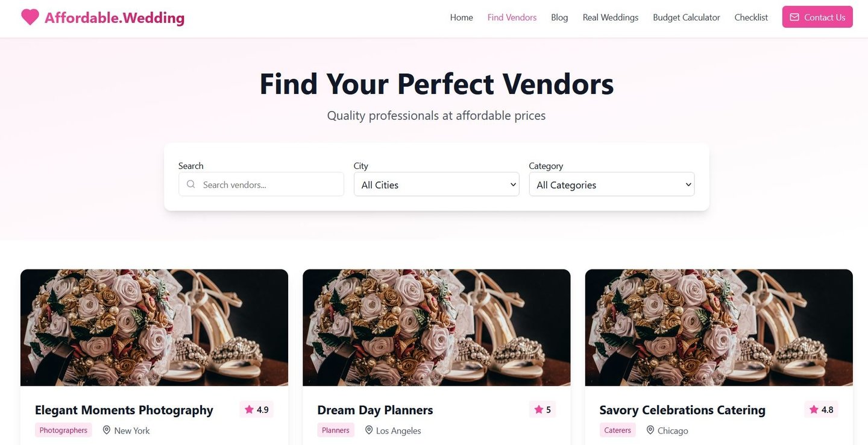Click the pink heart logo icon
The image size is (868, 445).
click(30, 17)
